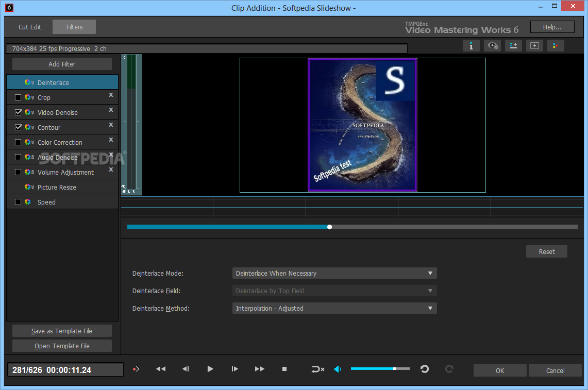Mute audio via the speaker icon

click(338, 369)
